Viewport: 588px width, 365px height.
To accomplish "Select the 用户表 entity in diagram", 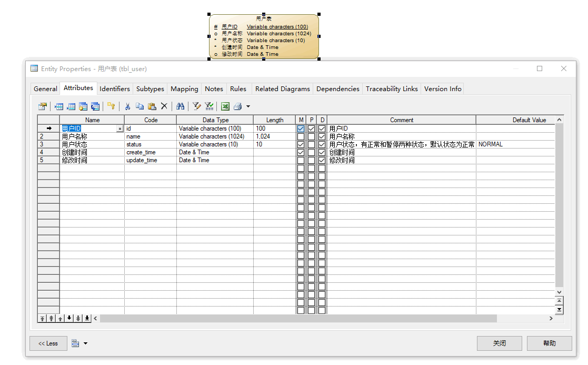I will pos(264,36).
